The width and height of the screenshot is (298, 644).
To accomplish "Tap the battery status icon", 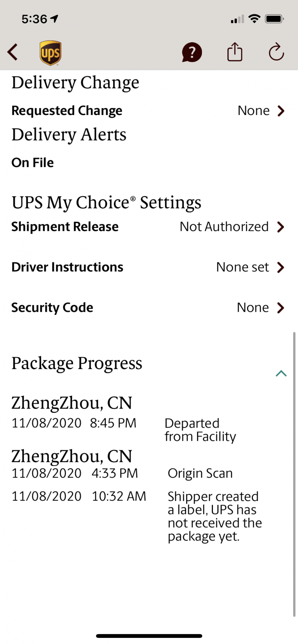I will pyautogui.click(x=274, y=19).
